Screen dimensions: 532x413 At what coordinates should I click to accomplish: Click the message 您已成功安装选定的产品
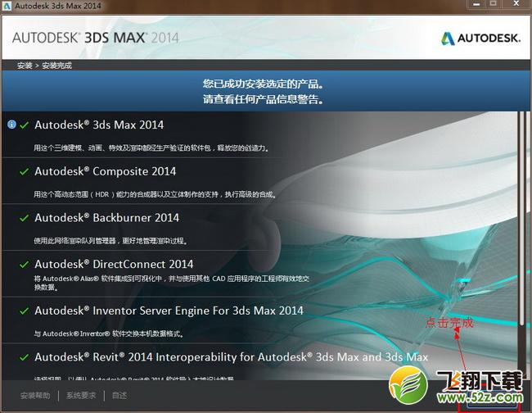[264, 84]
